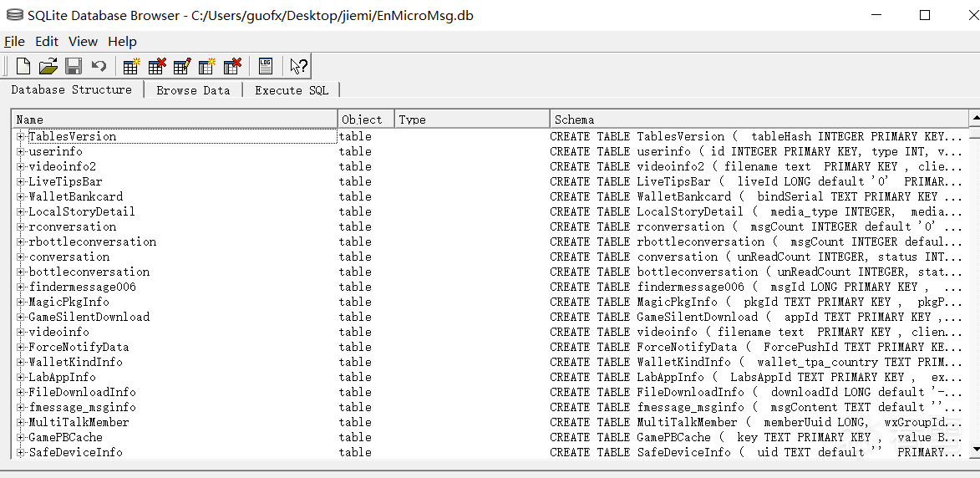Viewport: 980px width, 478px height.
Task: Sort by the Name column header
Action: coord(175,119)
